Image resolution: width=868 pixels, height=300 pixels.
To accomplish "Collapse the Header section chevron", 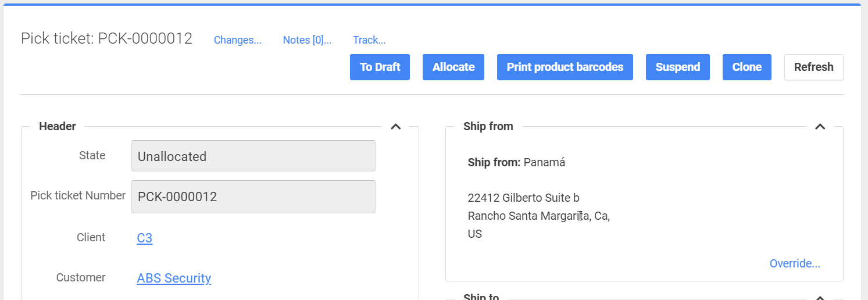I will tap(396, 126).
